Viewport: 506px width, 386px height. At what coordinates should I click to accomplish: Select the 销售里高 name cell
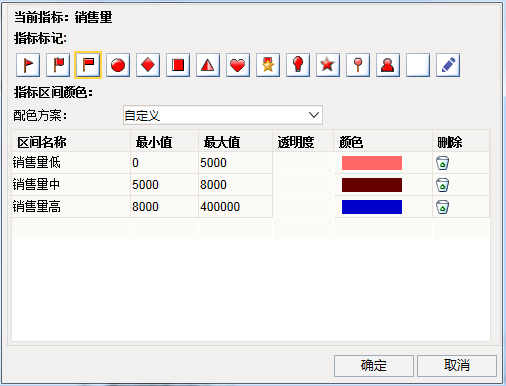click(71, 207)
